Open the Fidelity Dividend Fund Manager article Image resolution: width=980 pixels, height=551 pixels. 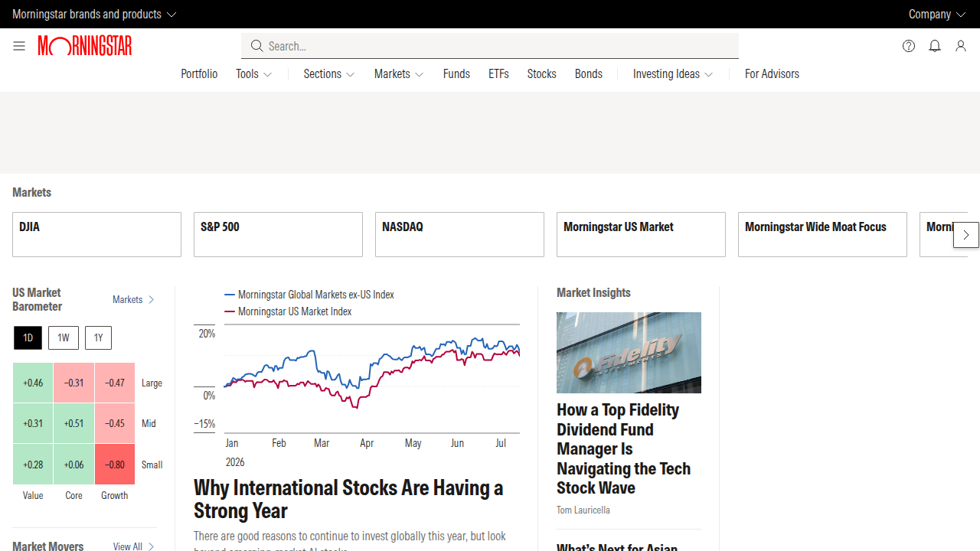623,449
